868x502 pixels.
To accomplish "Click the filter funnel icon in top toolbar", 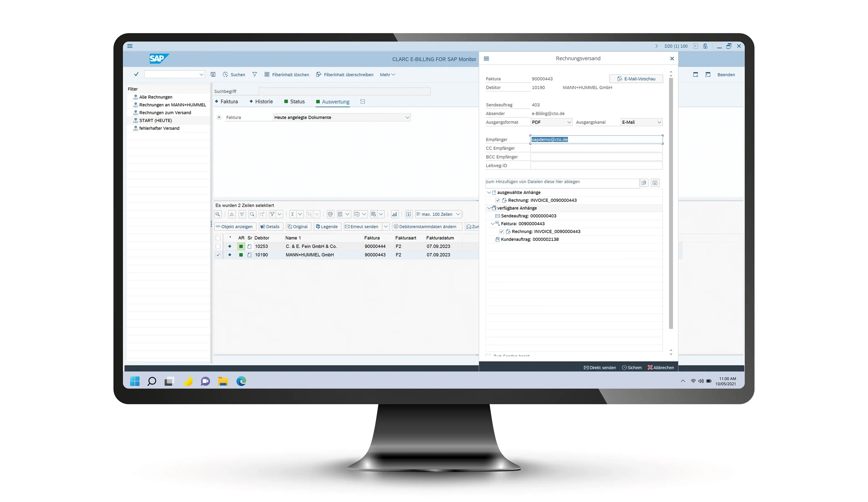I will click(254, 74).
